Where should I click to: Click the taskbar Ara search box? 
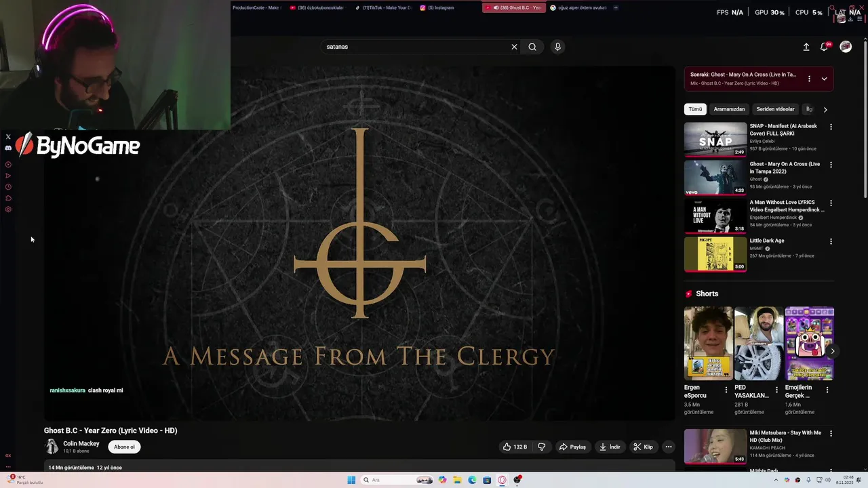point(397,480)
